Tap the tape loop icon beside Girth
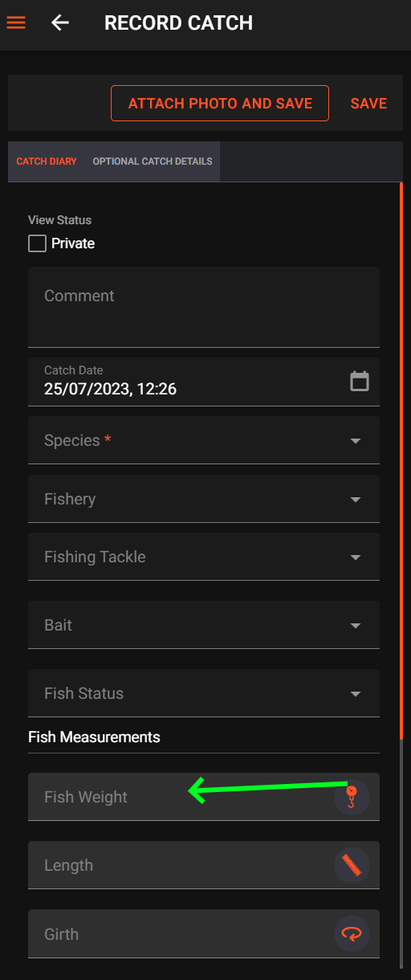411x980 pixels. 352,933
